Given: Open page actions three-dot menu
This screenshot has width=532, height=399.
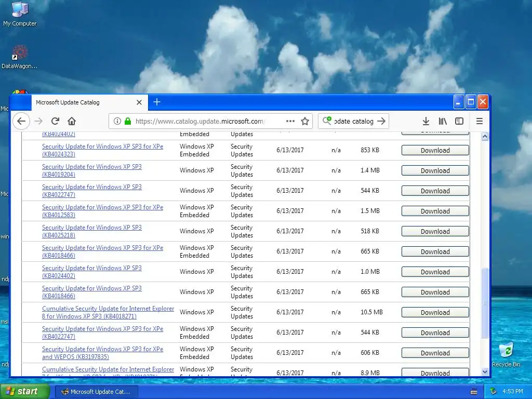Looking at the screenshot, I should [x=290, y=121].
